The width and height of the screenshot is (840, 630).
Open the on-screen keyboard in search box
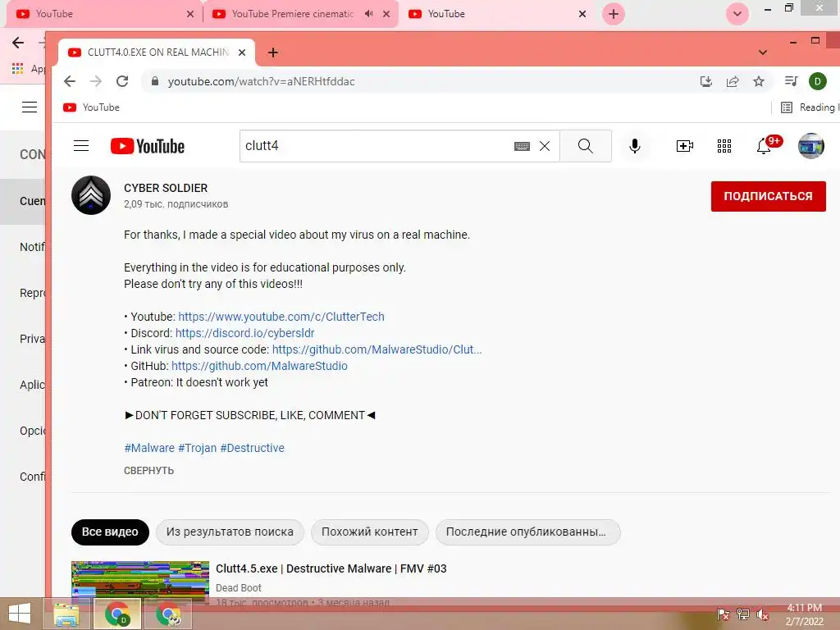coord(522,146)
